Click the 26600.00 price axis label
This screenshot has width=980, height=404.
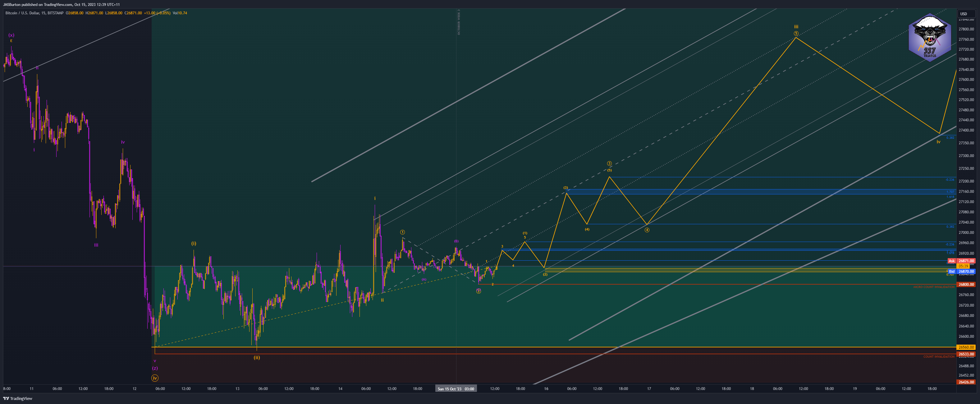point(966,337)
